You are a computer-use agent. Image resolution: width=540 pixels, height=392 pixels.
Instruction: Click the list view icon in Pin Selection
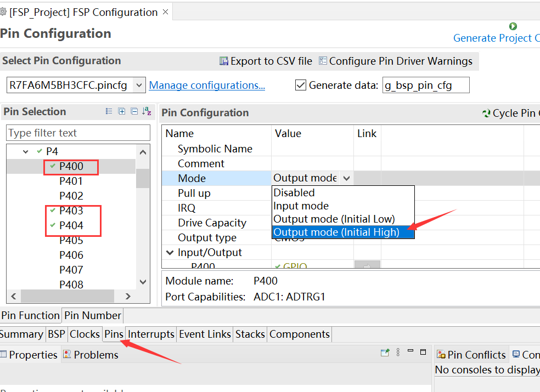click(x=109, y=111)
